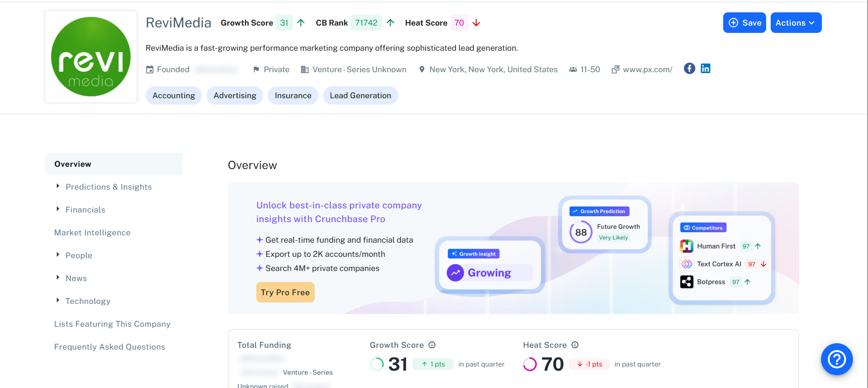Click the Botpress company logo
Screen dimensions: 868x388
click(687, 282)
